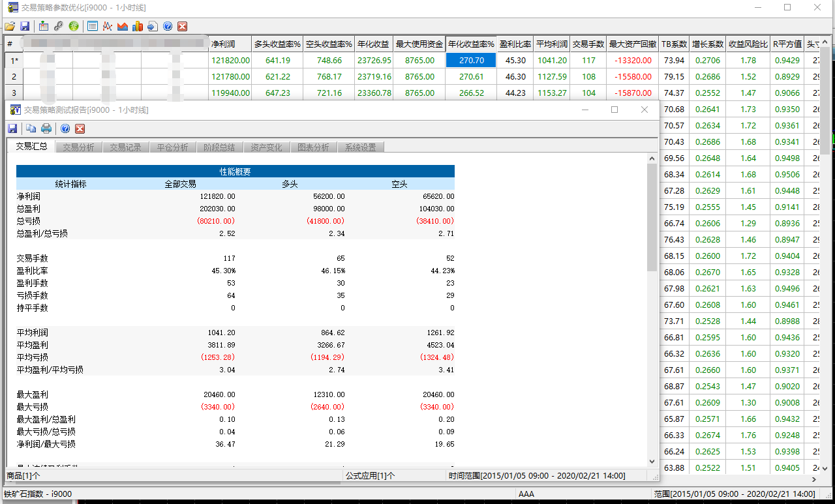Image resolution: width=835 pixels, height=504 pixels.
Task: Click the export document arrow icon
Action: (x=152, y=27)
